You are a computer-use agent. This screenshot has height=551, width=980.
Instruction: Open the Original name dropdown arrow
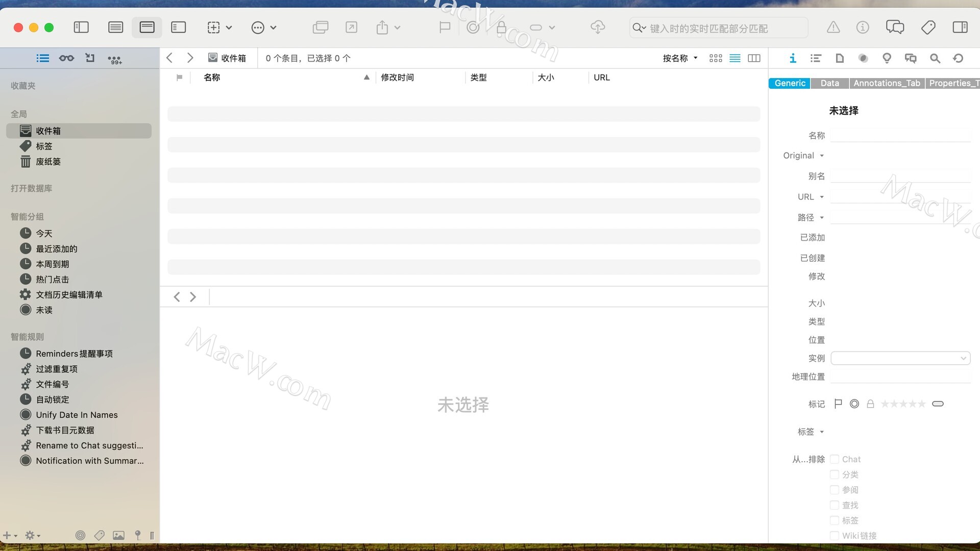[822, 156]
